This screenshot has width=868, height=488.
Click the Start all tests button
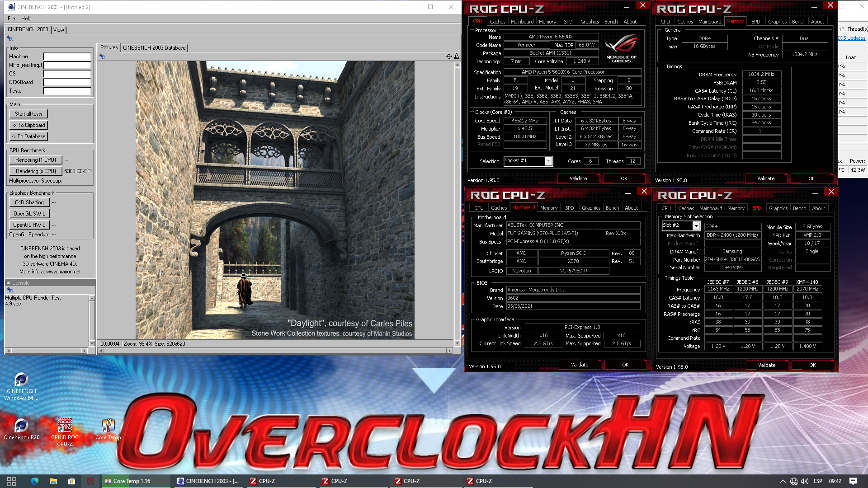(28, 114)
